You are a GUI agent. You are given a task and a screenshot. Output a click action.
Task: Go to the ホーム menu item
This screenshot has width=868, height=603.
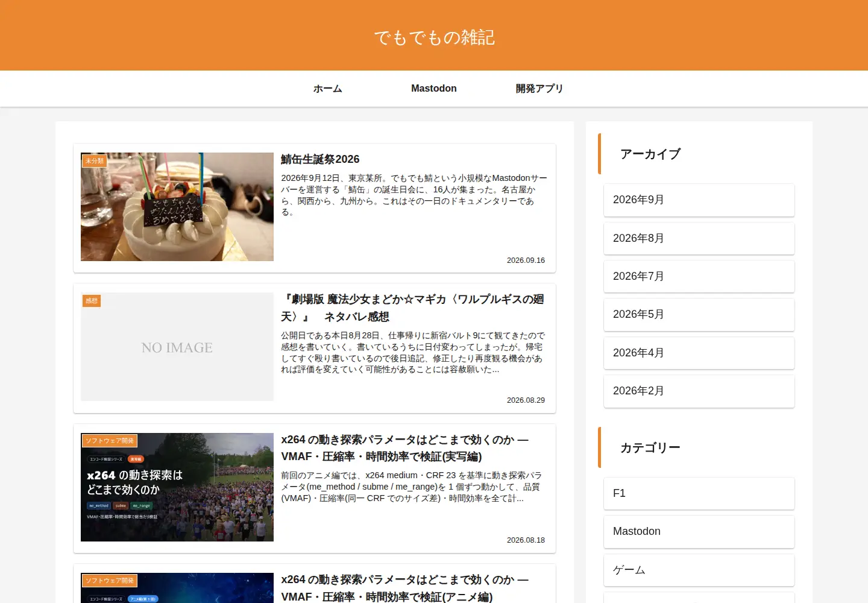[x=328, y=89]
